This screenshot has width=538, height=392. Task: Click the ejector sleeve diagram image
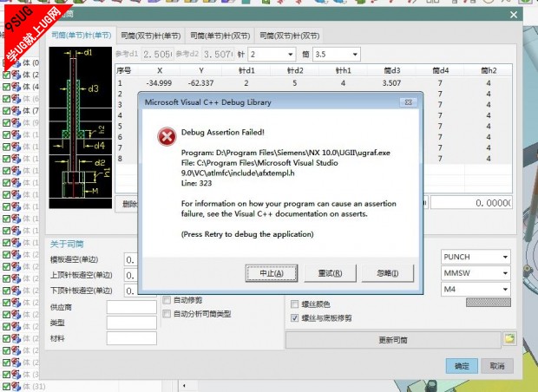pyautogui.click(x=81, y=127)
